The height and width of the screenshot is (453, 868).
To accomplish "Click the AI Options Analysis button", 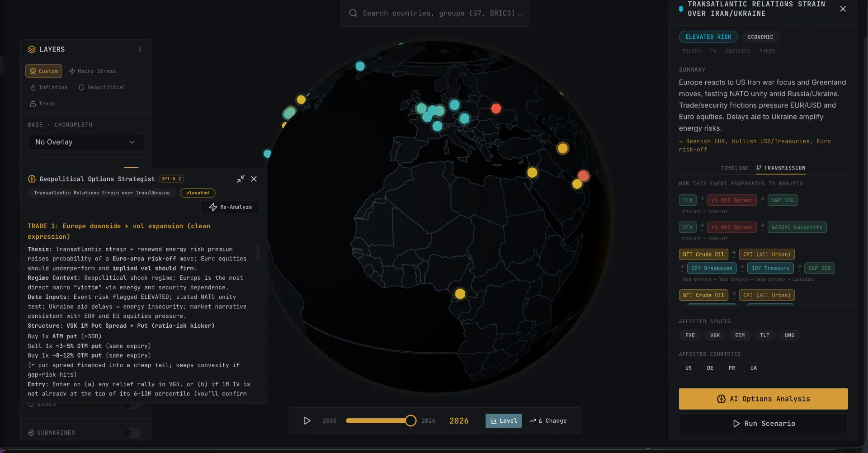I will (x=763, y=399).
